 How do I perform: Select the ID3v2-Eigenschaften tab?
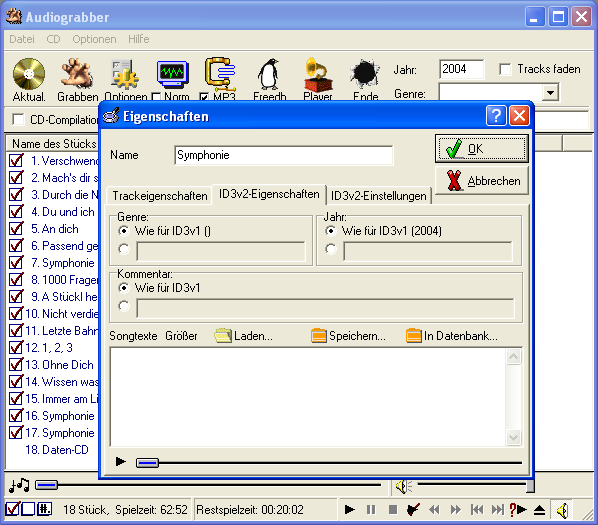(x=269, y=194)
